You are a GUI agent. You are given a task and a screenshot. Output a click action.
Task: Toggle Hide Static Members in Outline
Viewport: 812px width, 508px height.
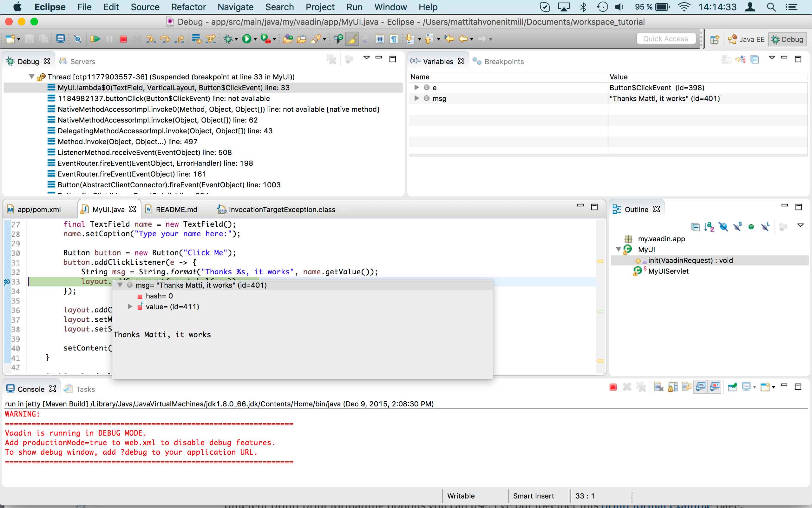pyautogui.click(x=737, y=227)
